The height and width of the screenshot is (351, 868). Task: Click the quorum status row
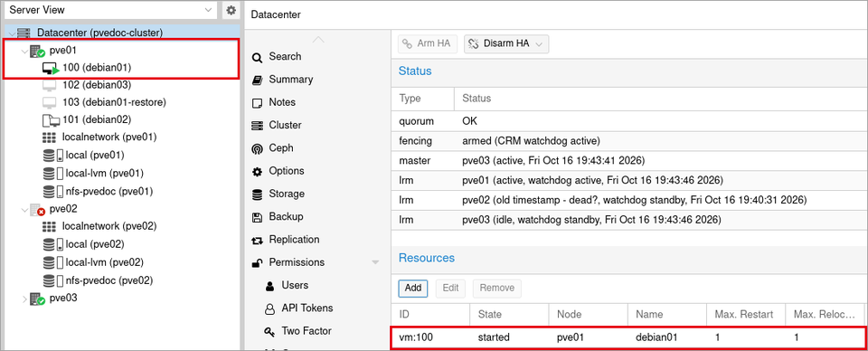coord(629,120)
